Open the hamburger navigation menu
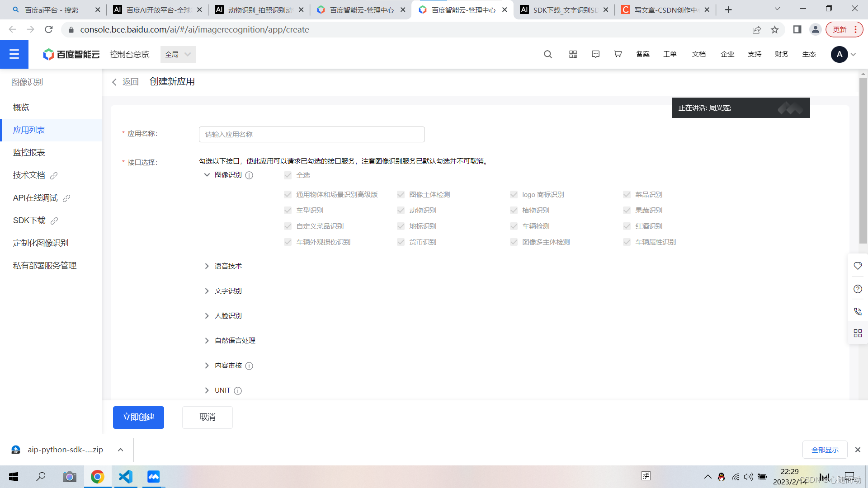The image size is (868, 488). 14,54
